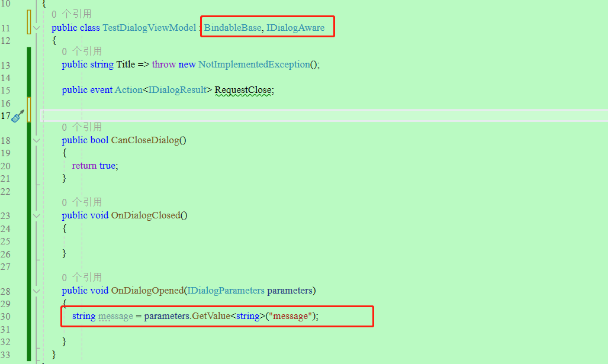Click the throw keyword on line 13
The image size is (608, 364).
tap(163, 65)
